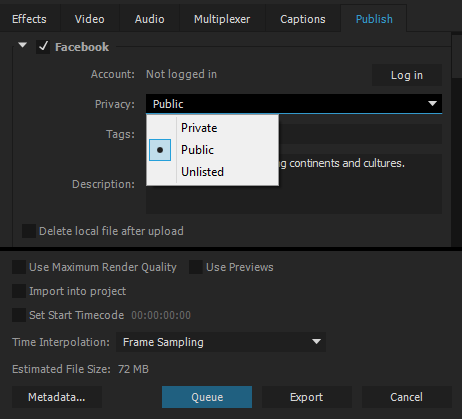Click the 00:00:00:00 timecode value
The width and height of the screenshot is (462, 419).
pos(161,315)
